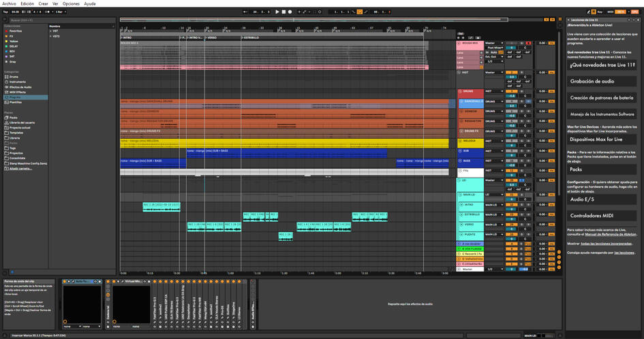Open the Archivo menu
This screenshot has height=339, width=644.
(x=9, y=3)
